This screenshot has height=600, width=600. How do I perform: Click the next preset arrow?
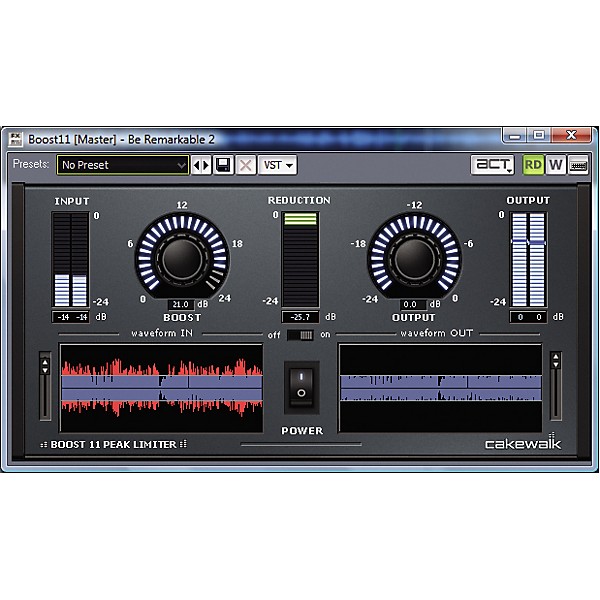pyautogui.click(x=206, y=165)
